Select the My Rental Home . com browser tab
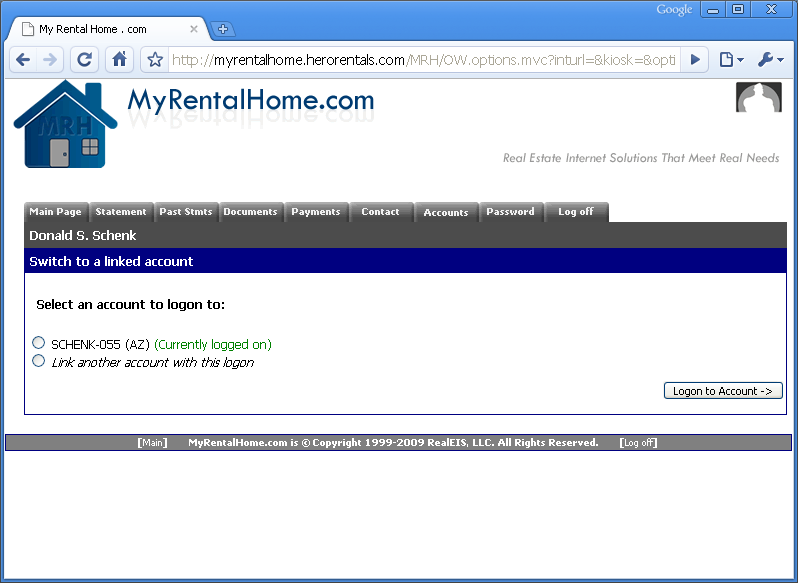Image resolution: width=798 pixels, height=583 pixels. tap(109, 29)
